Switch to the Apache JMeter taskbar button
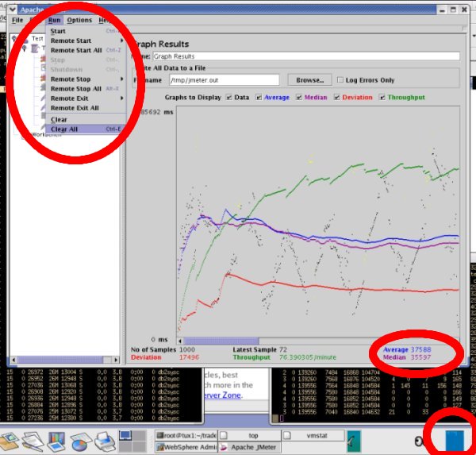The width and height of the screenshot is (476, 455). click(250, 447)
